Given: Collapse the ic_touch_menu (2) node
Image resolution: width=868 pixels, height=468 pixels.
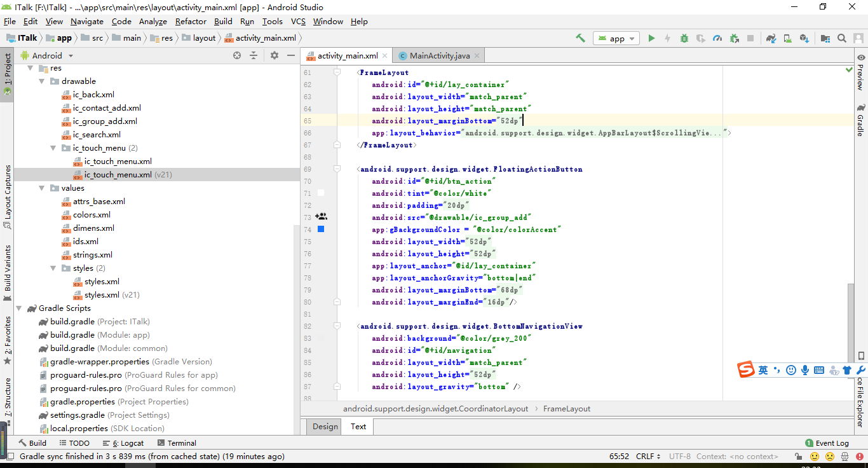Looking at the screenshot, I should 53,148.
